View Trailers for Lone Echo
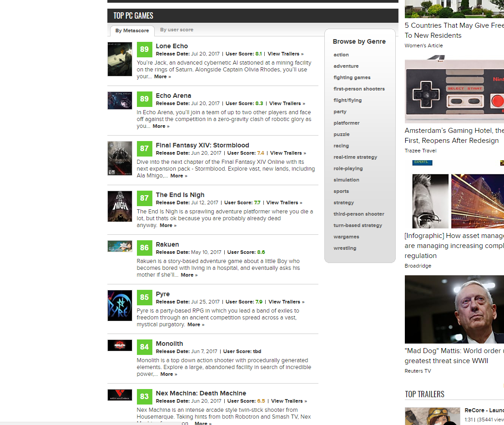 pos(285,54)
